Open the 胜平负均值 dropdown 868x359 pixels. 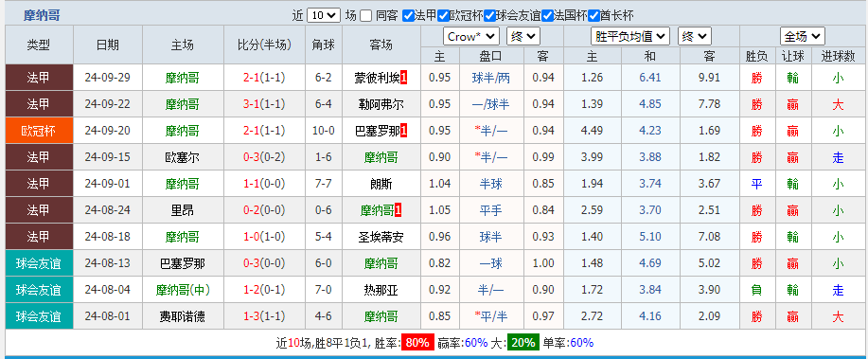pos(630,37)
